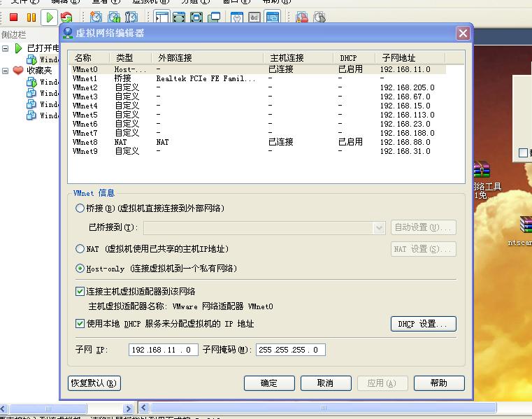Click the 子网掩码(M) input field

click(x=291, y=350)
